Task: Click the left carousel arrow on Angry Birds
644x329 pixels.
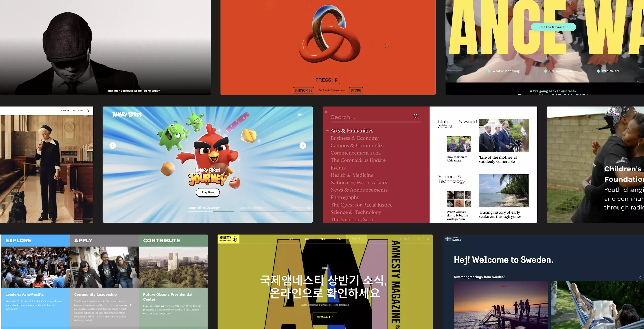Action: click(x=113, y=145)
